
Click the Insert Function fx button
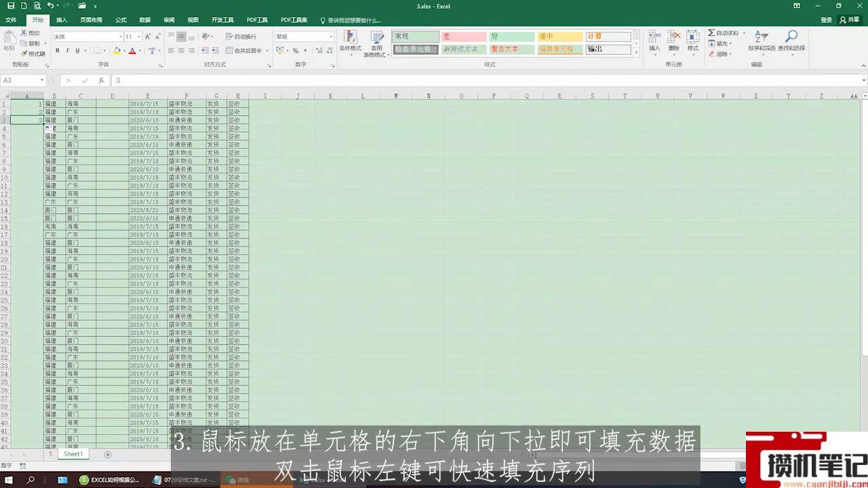pos(101,80)
